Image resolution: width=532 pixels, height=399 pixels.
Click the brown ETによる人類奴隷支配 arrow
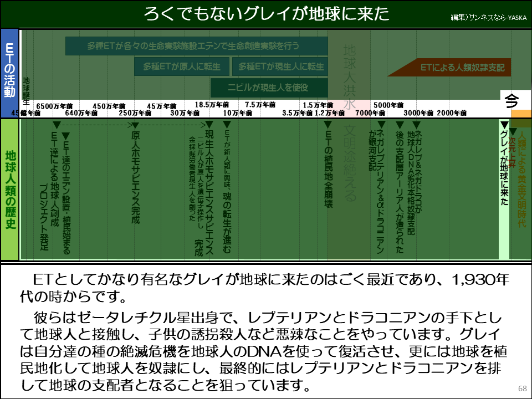(x=449, y=67)
